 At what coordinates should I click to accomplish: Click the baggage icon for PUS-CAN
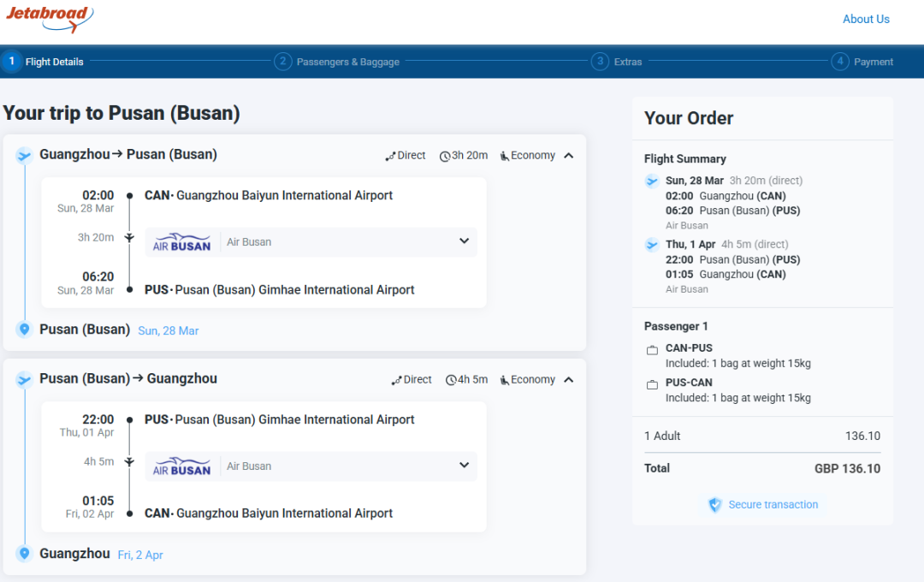pos(652,385)
